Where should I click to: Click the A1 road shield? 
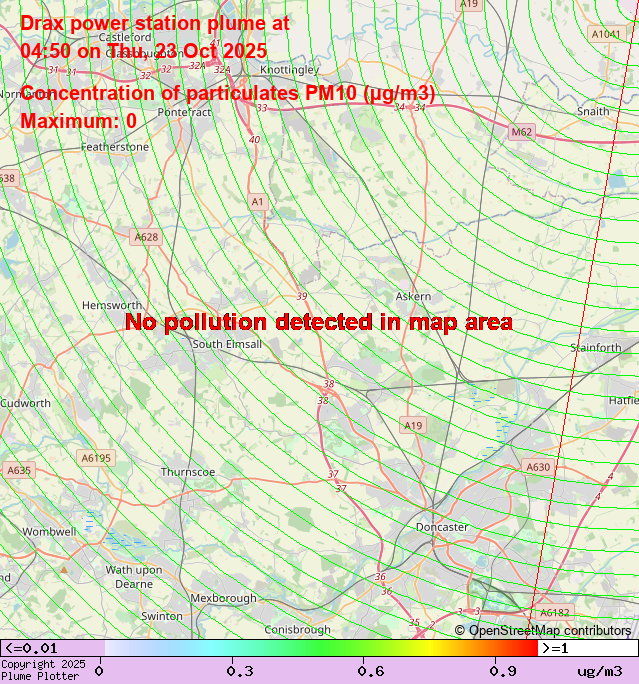[x=258, y=202]
